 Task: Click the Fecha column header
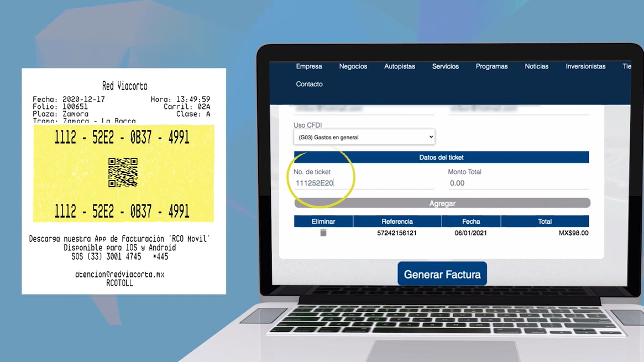point(471,221)
